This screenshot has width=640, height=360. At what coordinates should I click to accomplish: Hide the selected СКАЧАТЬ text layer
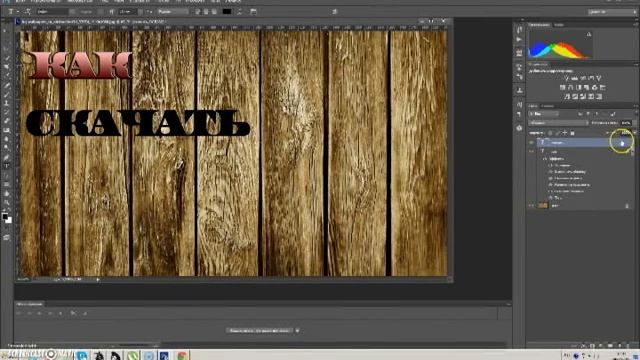click(x=531, y=142)
